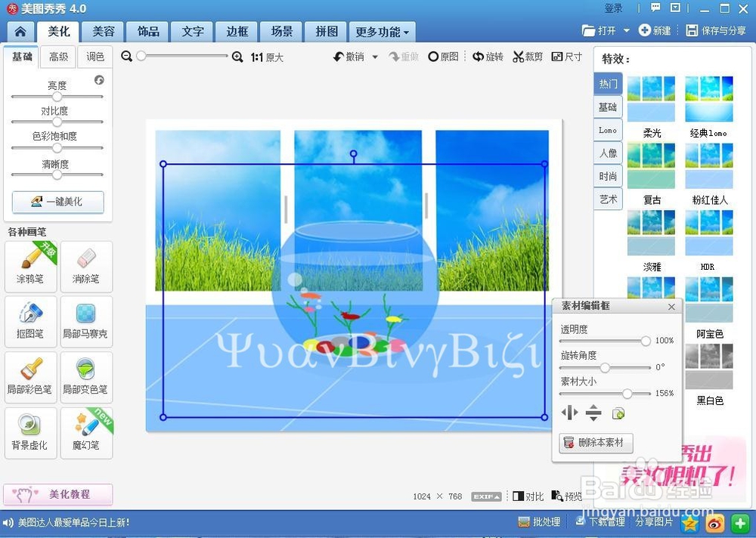Flip the sticker horizontally in 素材编辑框
This screenshot has width=756, height=538.
pyautogui.click(x=569, y=413)
